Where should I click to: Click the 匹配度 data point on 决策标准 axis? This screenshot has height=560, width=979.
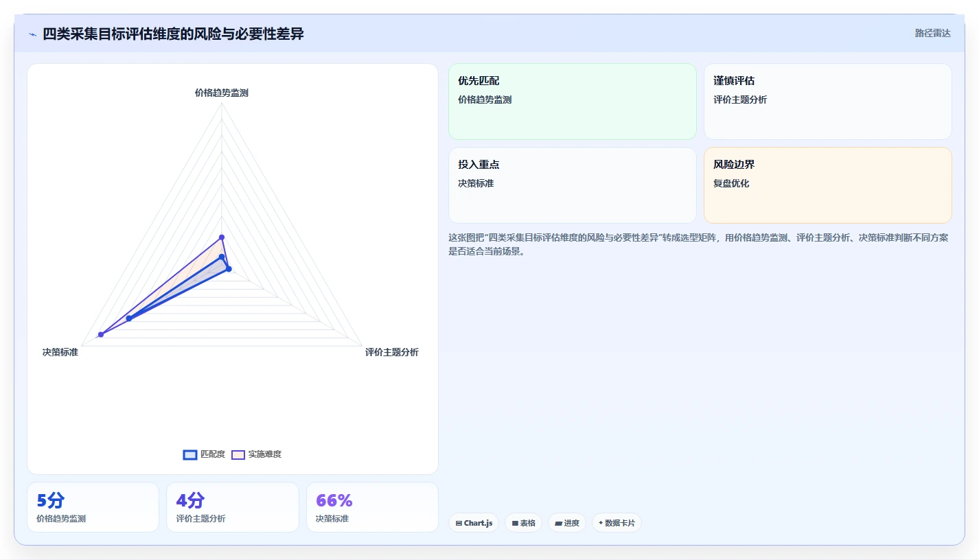(x=128, y=318)
